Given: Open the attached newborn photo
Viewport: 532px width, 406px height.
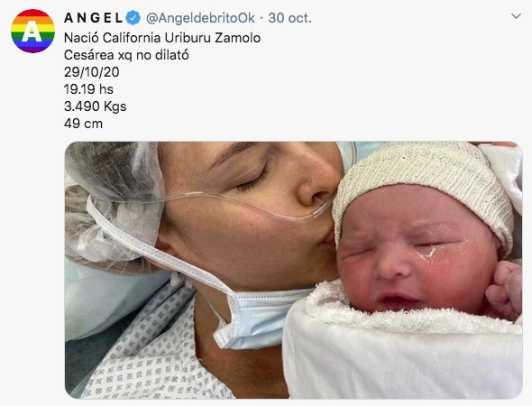Looking at the screenshot, I should pyautogui.click(x=293, y=270).
